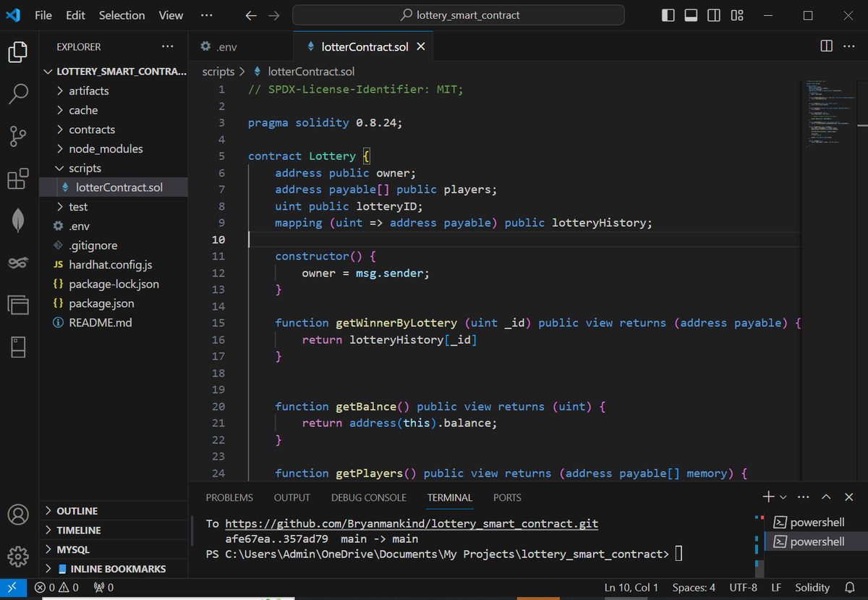The width and height of the screenshot is (868, 600).
Task: Open editor more actions ellipsis
Action: click(848, 46)
